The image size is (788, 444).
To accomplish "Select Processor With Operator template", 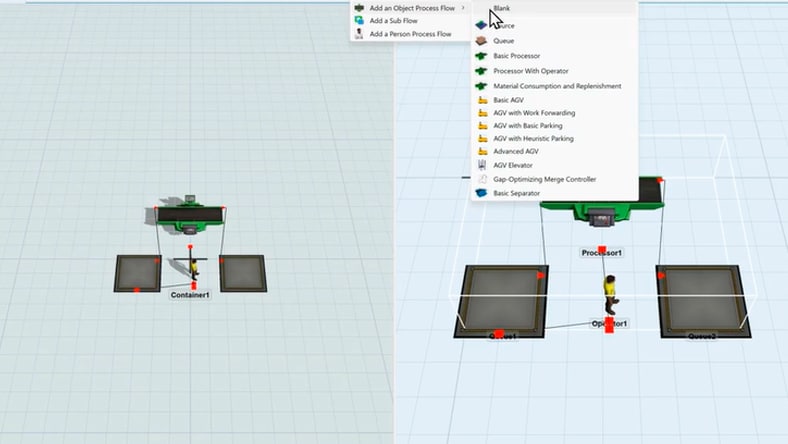I will 554,71.
